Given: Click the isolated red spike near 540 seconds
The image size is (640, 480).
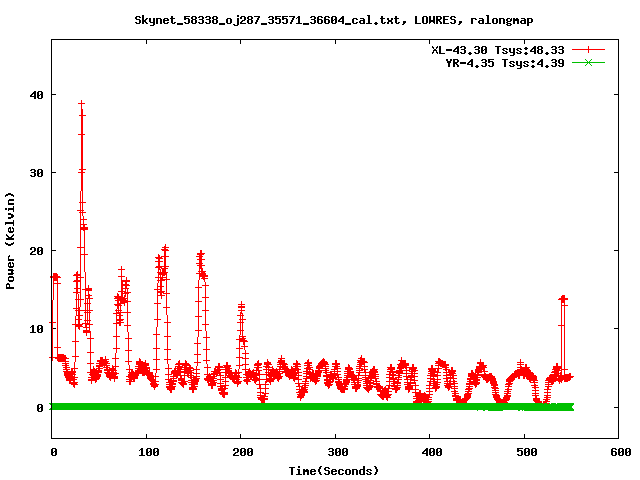Looking at the screenshot, I should [563, 299].
